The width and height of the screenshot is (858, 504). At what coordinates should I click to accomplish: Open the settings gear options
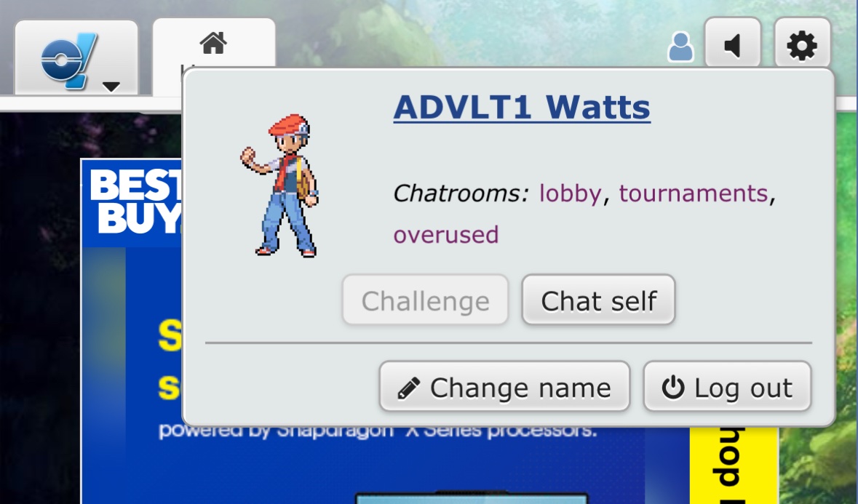802,43
